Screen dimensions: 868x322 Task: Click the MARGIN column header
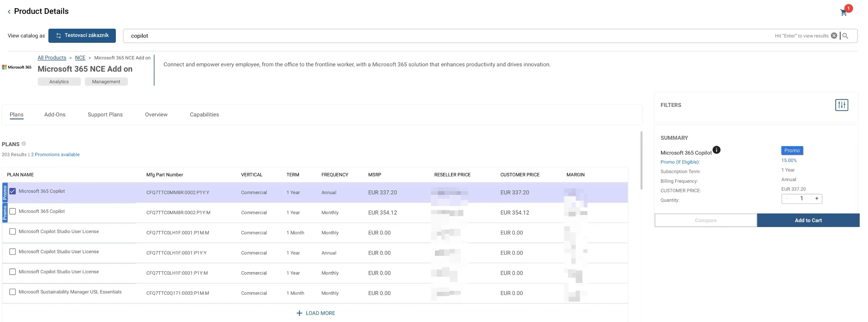pos(576,174)
